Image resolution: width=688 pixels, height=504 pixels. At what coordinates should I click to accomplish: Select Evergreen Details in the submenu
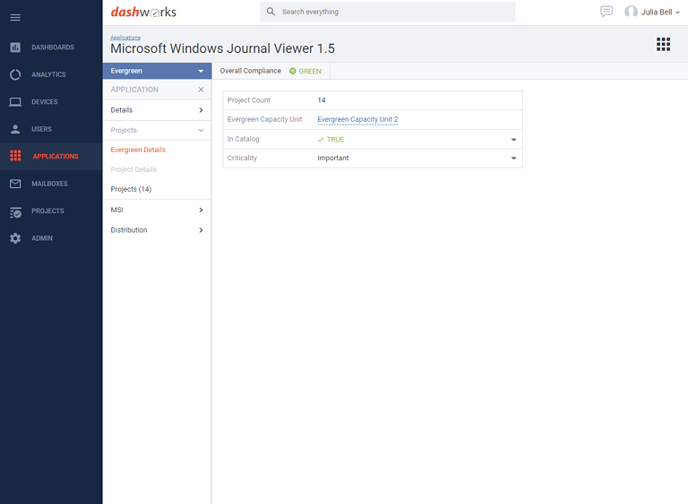138,150
